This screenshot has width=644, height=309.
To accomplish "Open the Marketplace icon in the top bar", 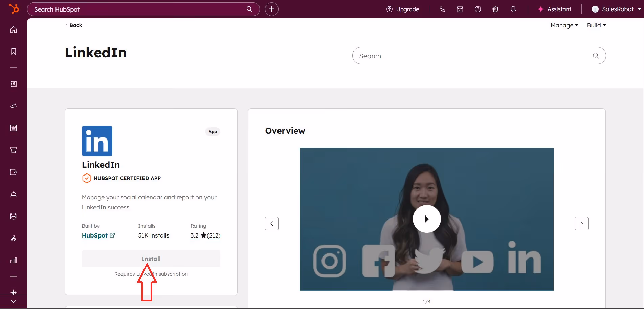I will 460,9.
